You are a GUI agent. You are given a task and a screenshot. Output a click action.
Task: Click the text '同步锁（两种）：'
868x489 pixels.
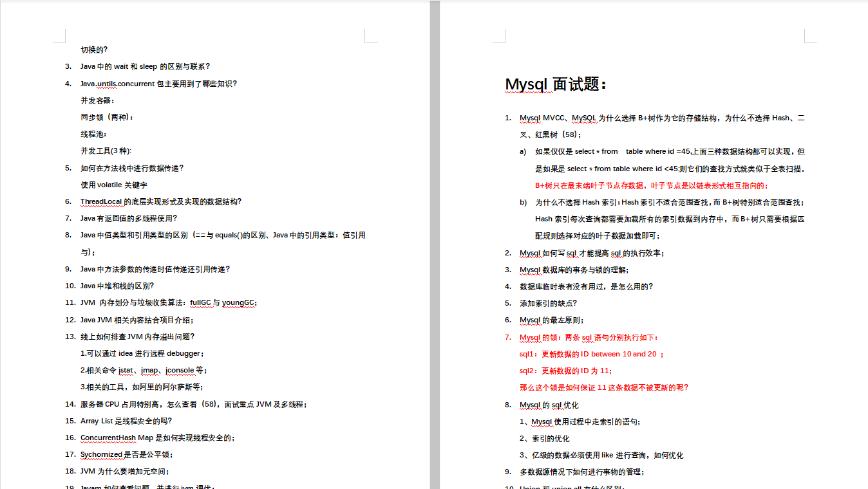(108, 117)
